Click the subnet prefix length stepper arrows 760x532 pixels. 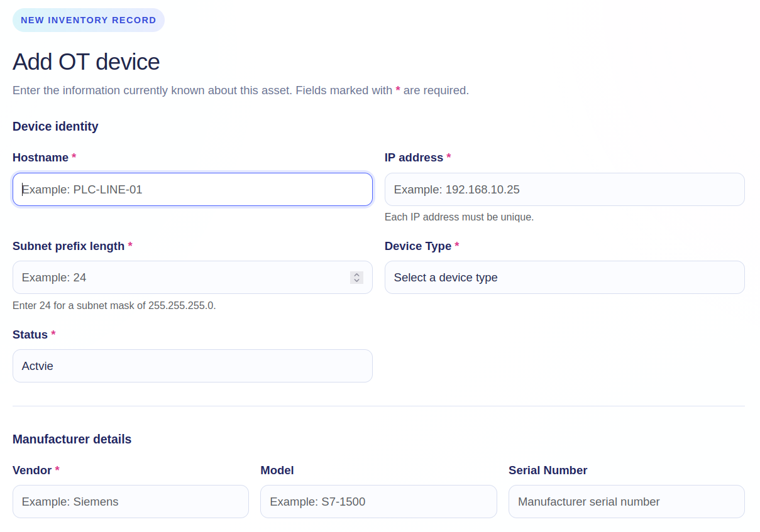[x=356, y=277]
